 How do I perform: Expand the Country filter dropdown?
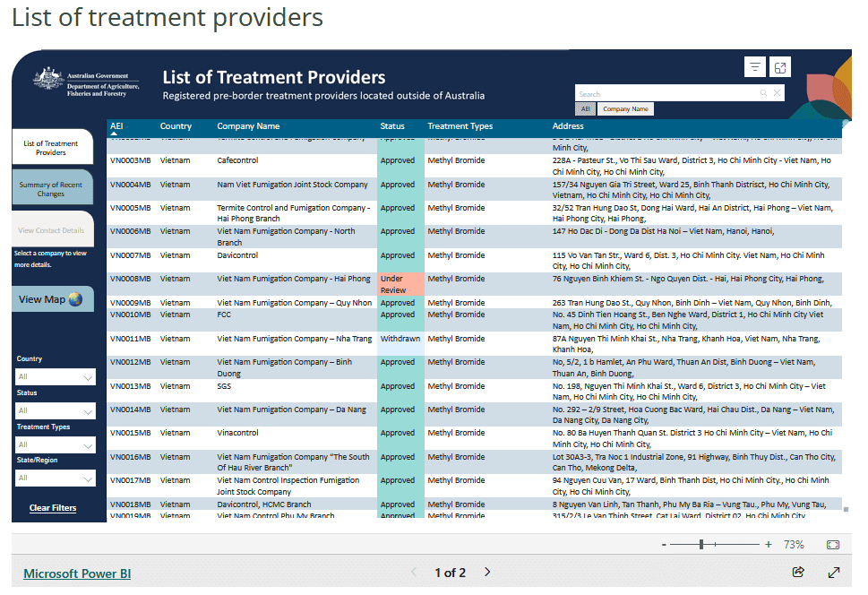55,377
